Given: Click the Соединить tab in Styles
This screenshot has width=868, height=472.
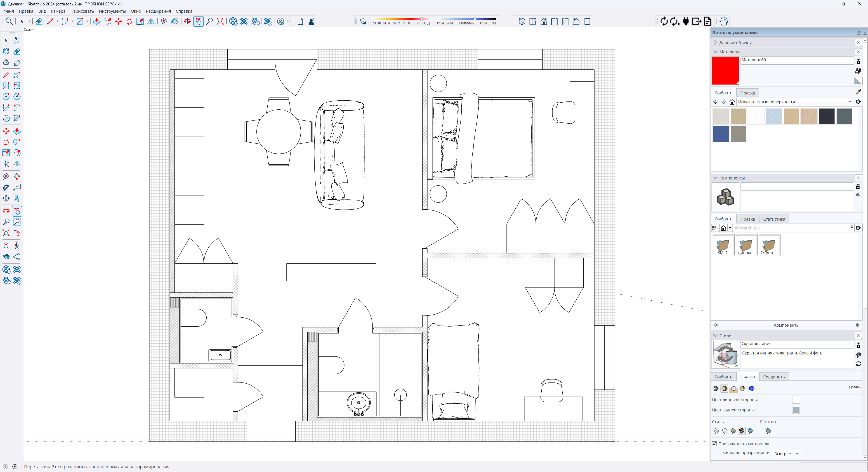Looking at the screenshot, I should click(x=774, y=377).
